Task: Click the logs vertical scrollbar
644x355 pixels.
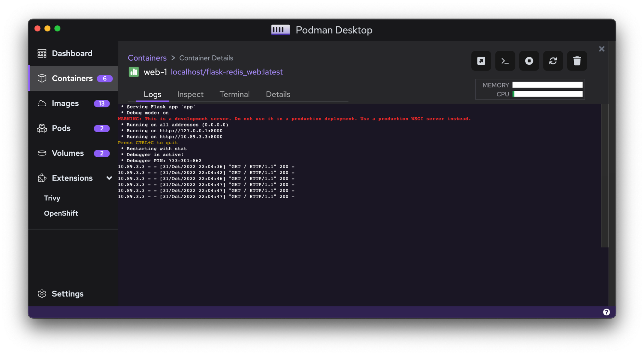Action: [605, 175]
